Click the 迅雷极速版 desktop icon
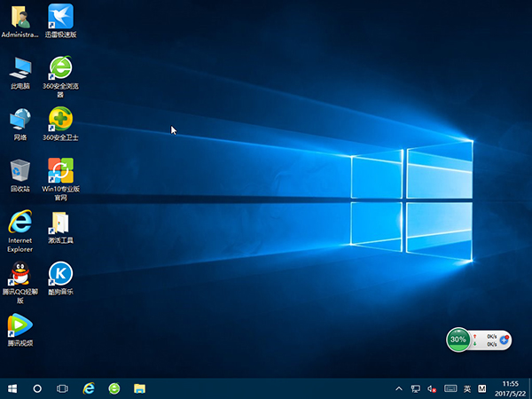Viewport: 532px width, 399px height. [60, 16]
